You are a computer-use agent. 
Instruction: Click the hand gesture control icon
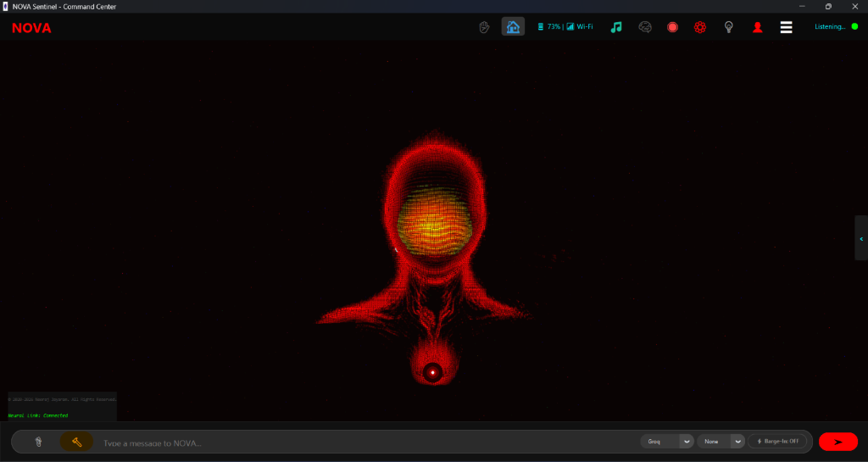(x=484, y=26)
